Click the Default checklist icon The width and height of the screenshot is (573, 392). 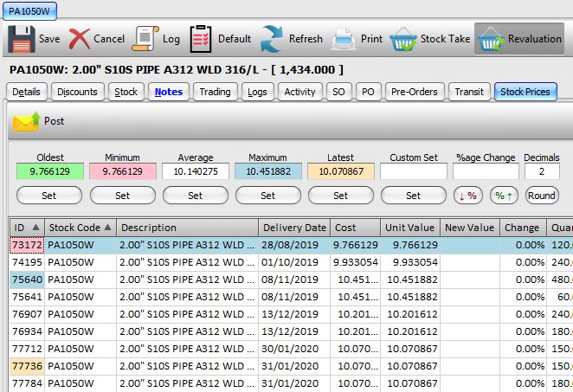coord(201,39)
